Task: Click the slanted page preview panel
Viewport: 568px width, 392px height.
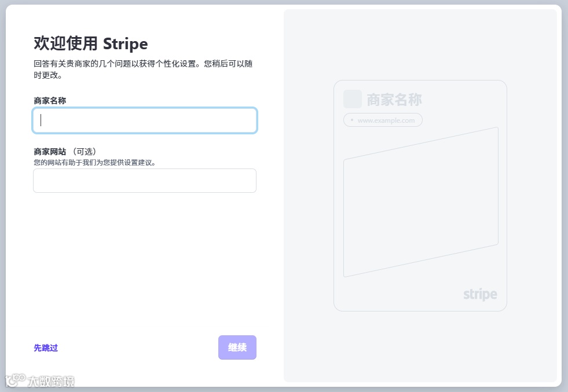Action: click(420, 202)
